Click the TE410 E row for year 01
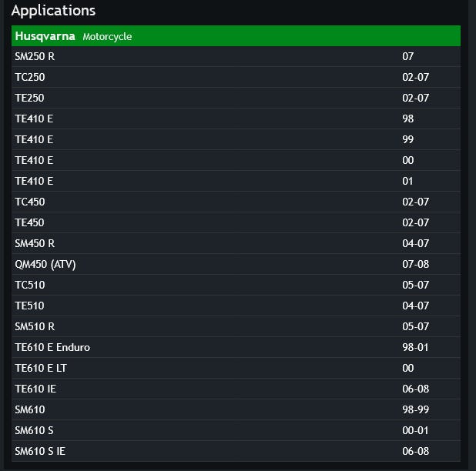The image size is (476, 471). [236, 181]
